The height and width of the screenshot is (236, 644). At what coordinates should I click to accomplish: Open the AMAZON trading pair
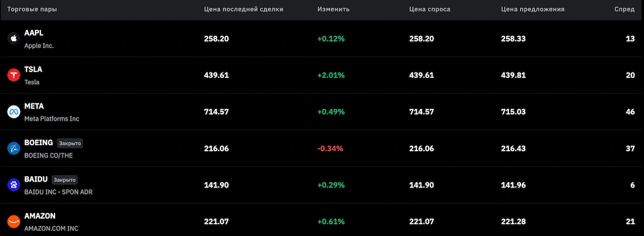[x=40, y=216]
